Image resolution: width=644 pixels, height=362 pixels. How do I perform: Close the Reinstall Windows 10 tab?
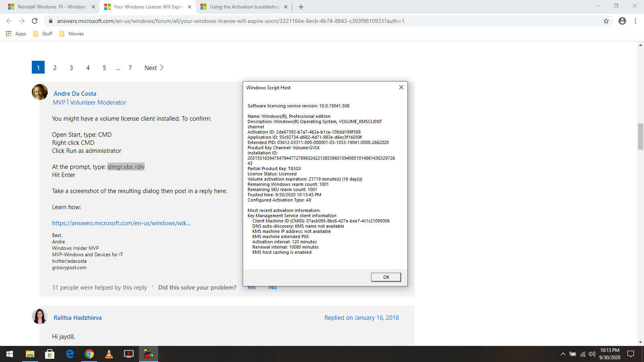pos(93,7)
